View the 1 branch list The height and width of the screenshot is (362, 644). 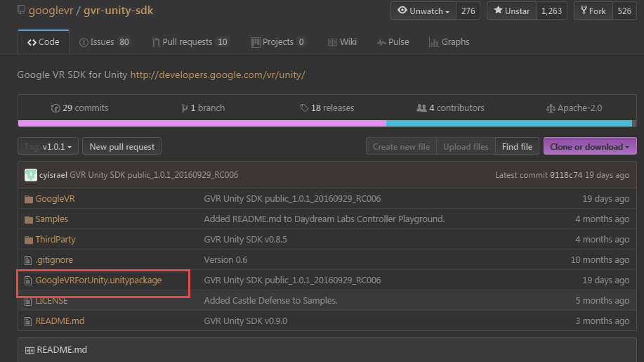click(x=203, y=108)
